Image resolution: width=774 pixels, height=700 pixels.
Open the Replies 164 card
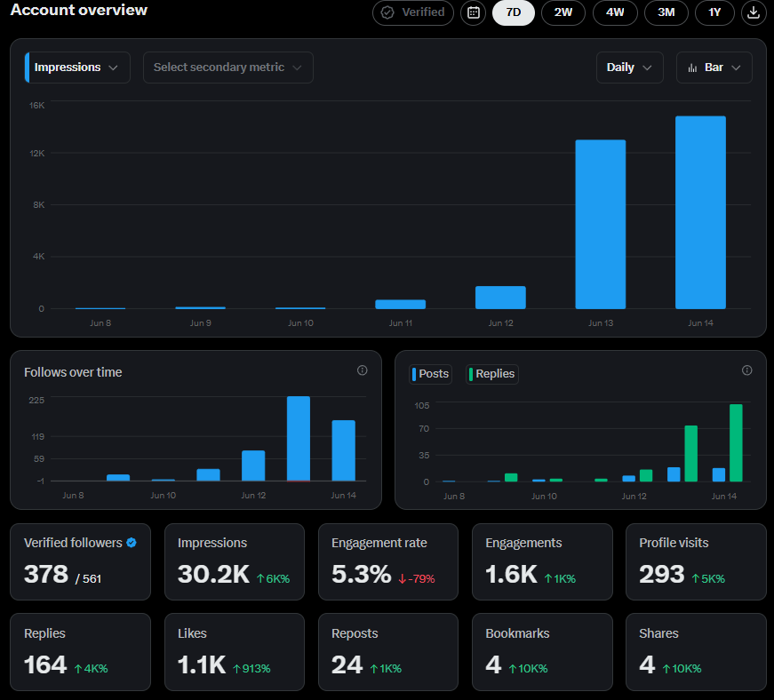[81, 652]
